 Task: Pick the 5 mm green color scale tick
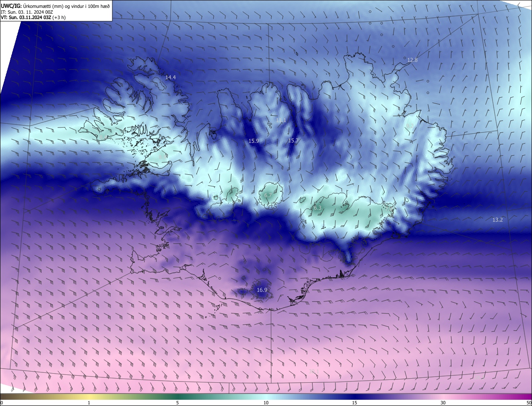pyautogui.click(x=177, y=403)
